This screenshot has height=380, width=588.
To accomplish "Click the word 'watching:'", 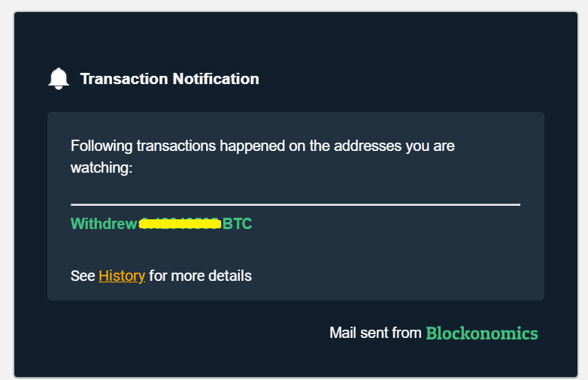I will click(102, 167).
